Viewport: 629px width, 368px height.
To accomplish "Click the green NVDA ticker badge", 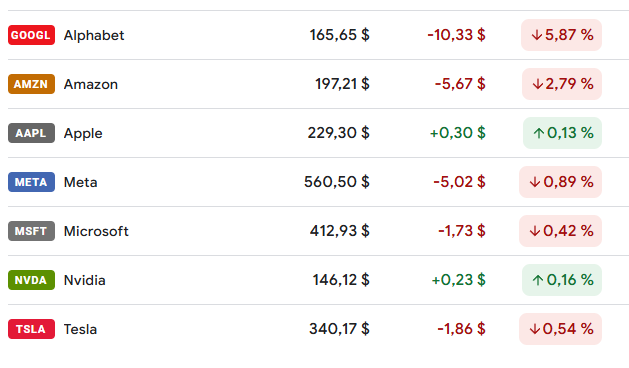I will click(31, 280).
